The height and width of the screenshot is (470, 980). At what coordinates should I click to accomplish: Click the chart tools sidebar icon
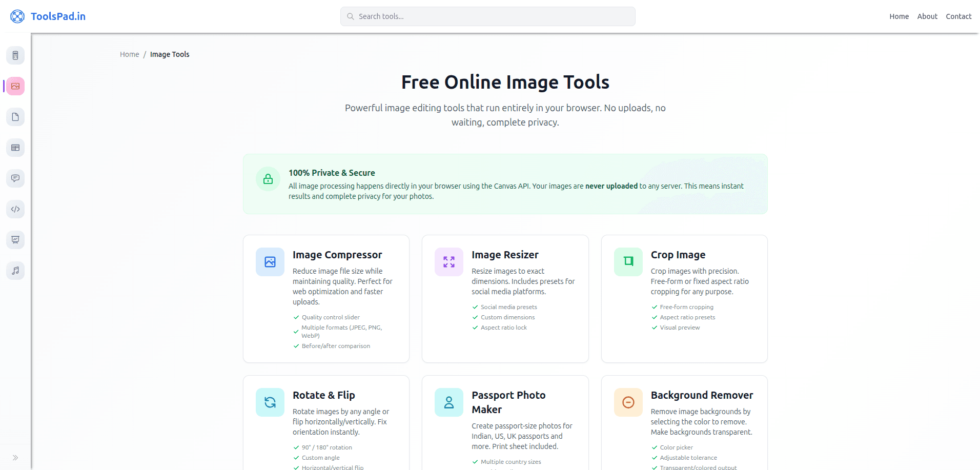click(x=15, y=240)
